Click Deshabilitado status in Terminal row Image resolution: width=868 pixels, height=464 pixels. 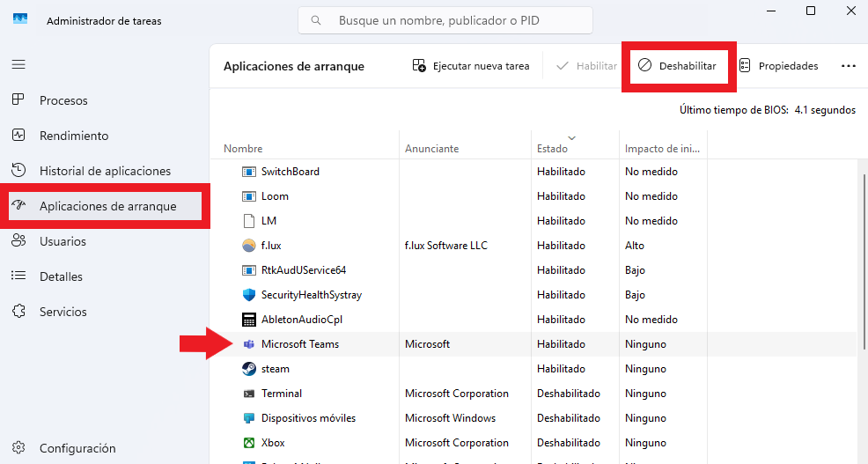click(x=569, y=394)
